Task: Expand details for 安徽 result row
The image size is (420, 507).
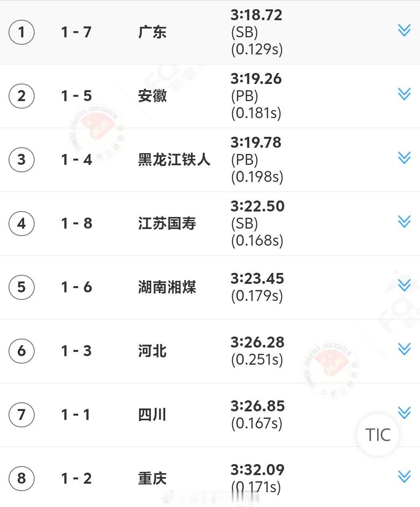Action: [404, 94]
